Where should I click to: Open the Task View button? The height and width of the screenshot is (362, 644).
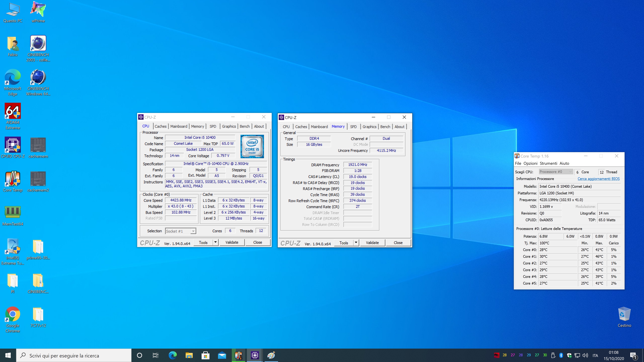click(155, 355)
